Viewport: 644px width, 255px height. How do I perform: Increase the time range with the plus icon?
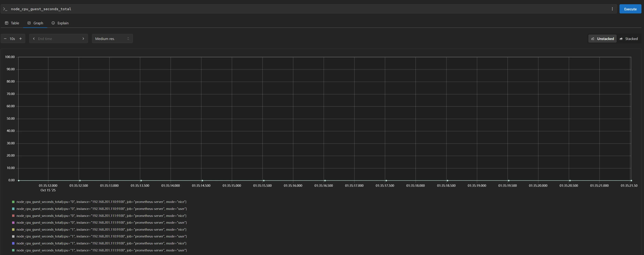pyautogui.click(x=21, y=38)
